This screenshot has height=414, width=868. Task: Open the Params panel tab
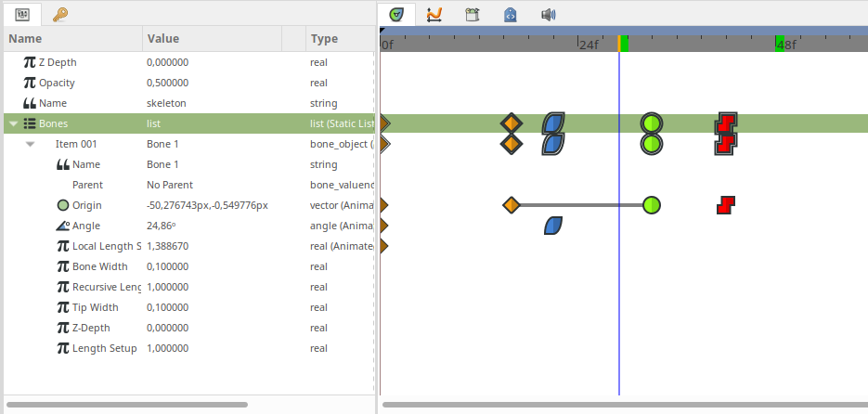[22, 15]
